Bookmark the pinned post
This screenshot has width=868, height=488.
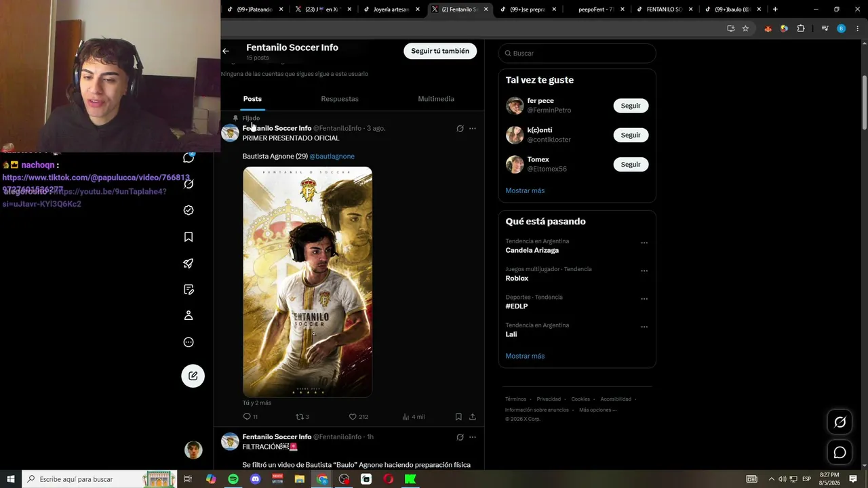(458, 417)
